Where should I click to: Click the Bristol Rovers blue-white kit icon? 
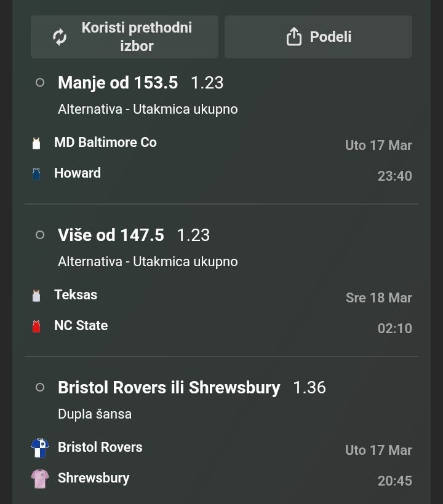pyautogui.click(x=39, y=448)
